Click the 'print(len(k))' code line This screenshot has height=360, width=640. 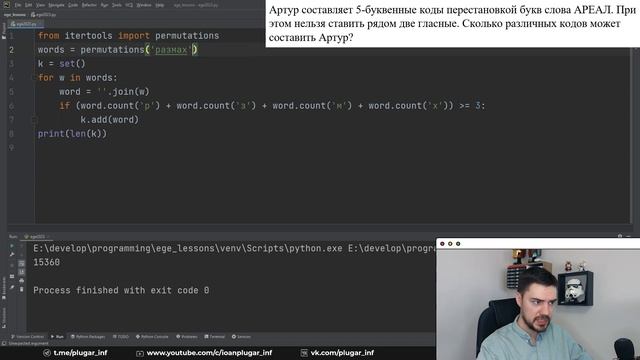(x=72, y=133)
